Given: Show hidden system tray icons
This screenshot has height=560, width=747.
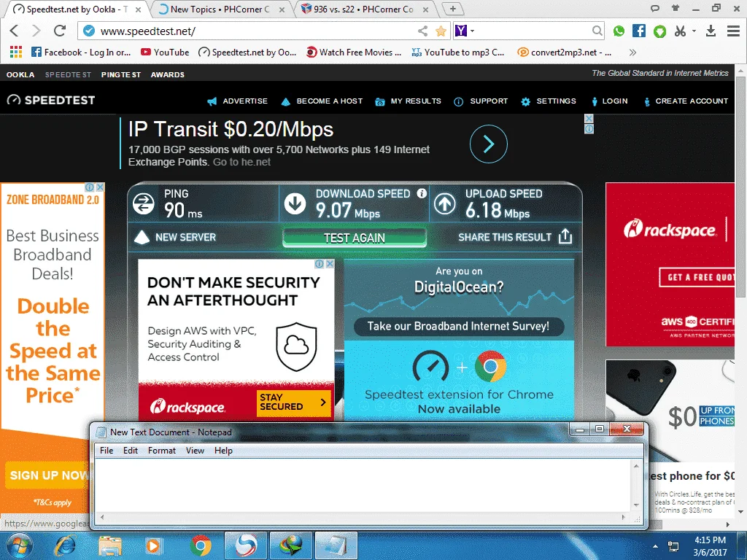Looking at the screenshot, I should click(x=656, y=546).
